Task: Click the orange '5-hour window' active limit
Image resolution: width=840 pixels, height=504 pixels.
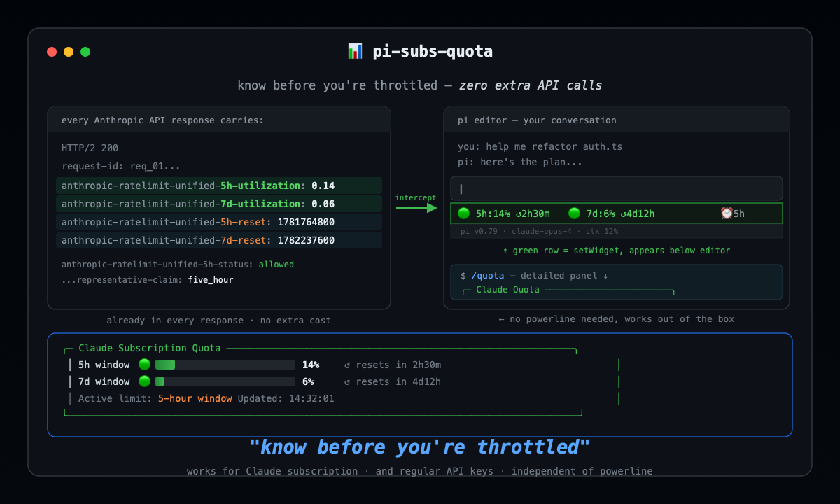Action: pyautogui.click(x=195, y=398)
